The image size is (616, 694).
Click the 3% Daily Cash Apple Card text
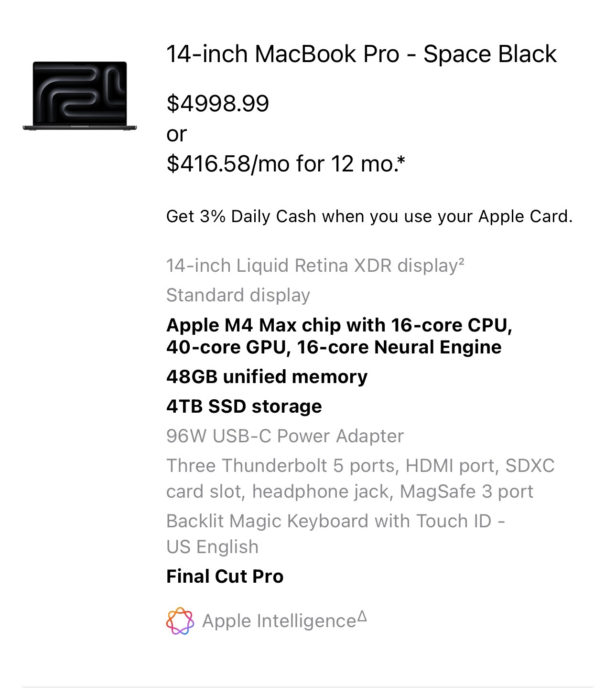click(x=369, y=216)
